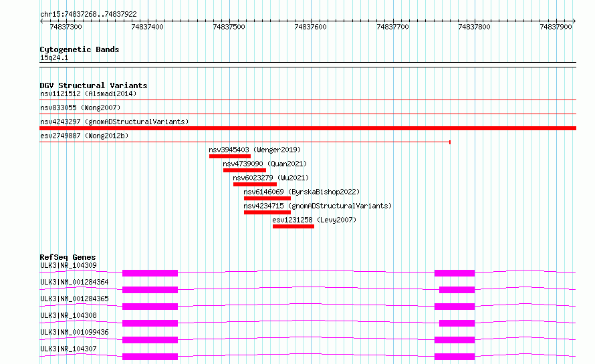Select the red bar under nsv6023279

pos(255,184)
